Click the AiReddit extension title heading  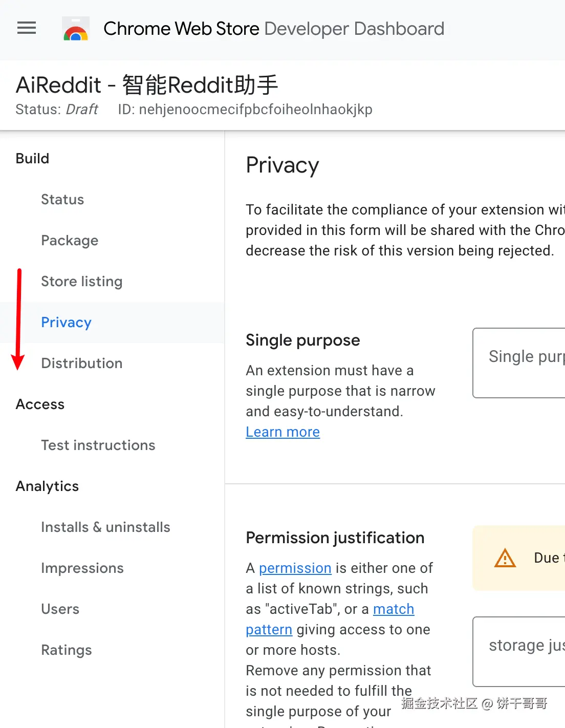(x=147, y=85)
